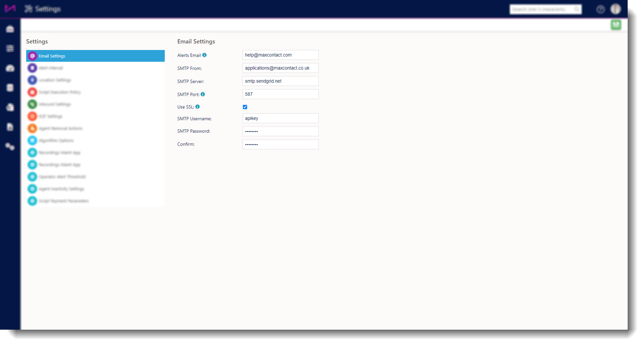The image size is (644, 346).
Task: Click the MaxContact logo in the corner
Action: (10, 8)
